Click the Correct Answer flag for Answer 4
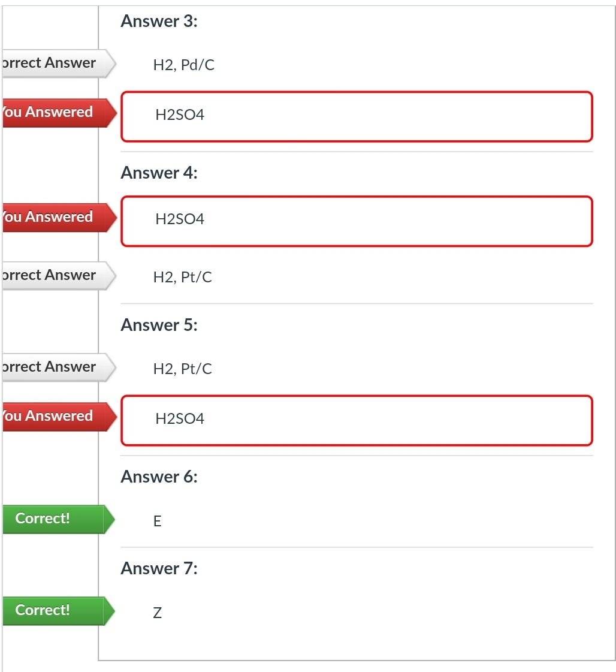Screen dimensions: 616x672 (x=54, y=276)
